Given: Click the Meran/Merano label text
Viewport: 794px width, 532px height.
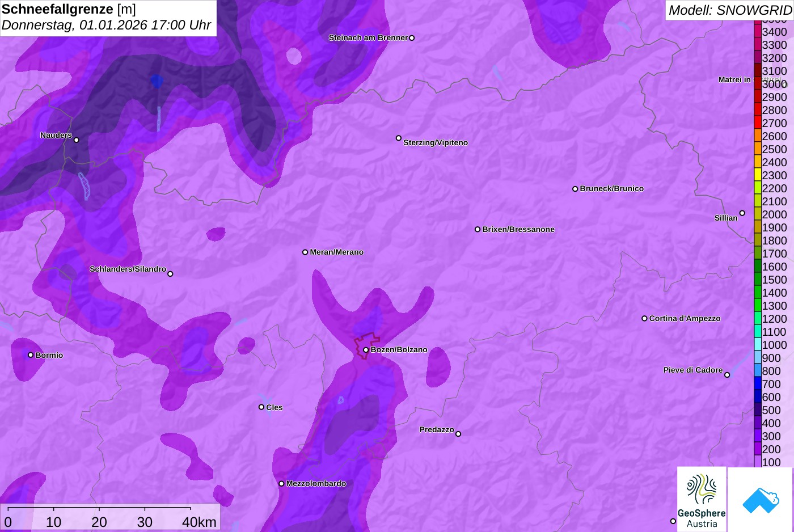Looking at the screenshot, I should (337, 252).
